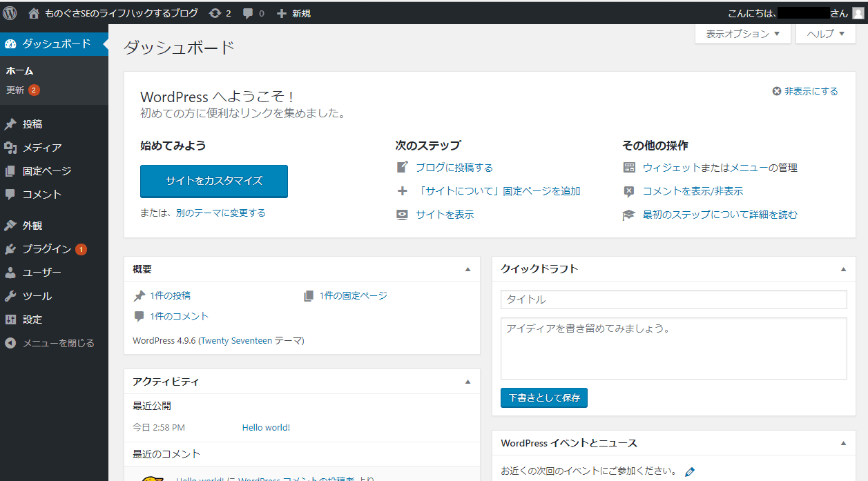Open the プラグイン menu label

(47, 249)
